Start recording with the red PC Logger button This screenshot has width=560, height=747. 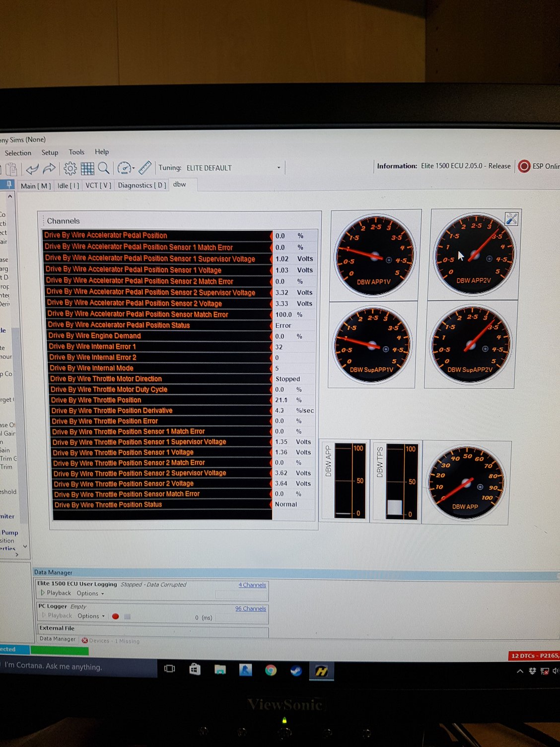click(115, 616)
